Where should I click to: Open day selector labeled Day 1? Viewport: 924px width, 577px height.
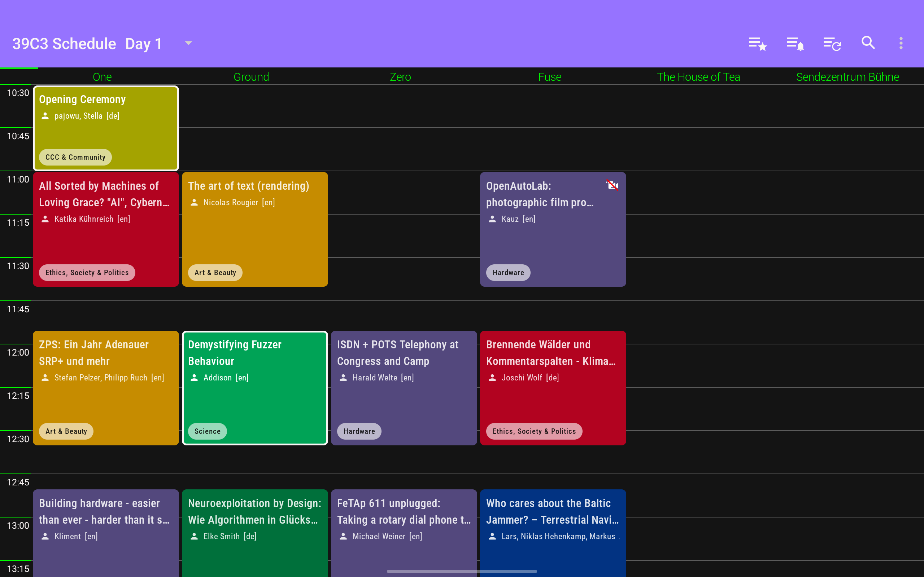144,44
